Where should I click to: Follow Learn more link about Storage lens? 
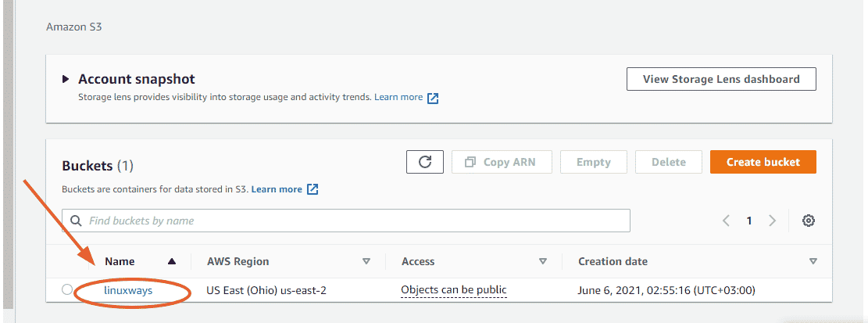tap(398, 97)
